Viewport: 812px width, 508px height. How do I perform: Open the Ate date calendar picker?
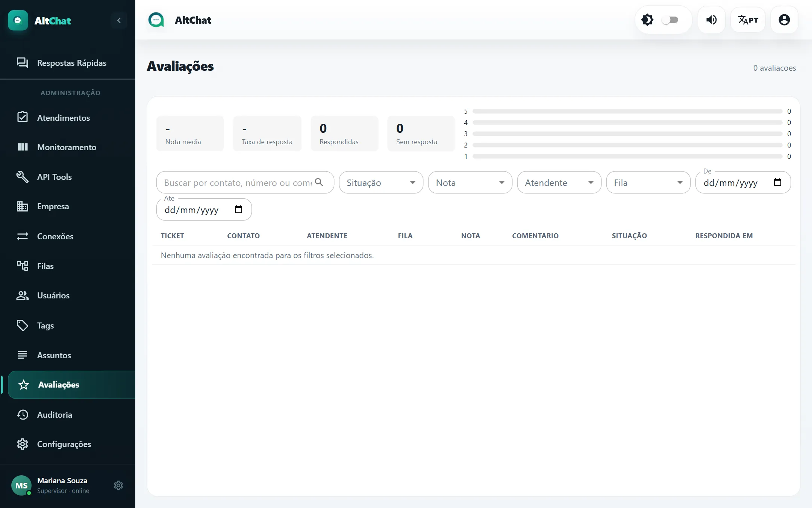click(238, 209)
